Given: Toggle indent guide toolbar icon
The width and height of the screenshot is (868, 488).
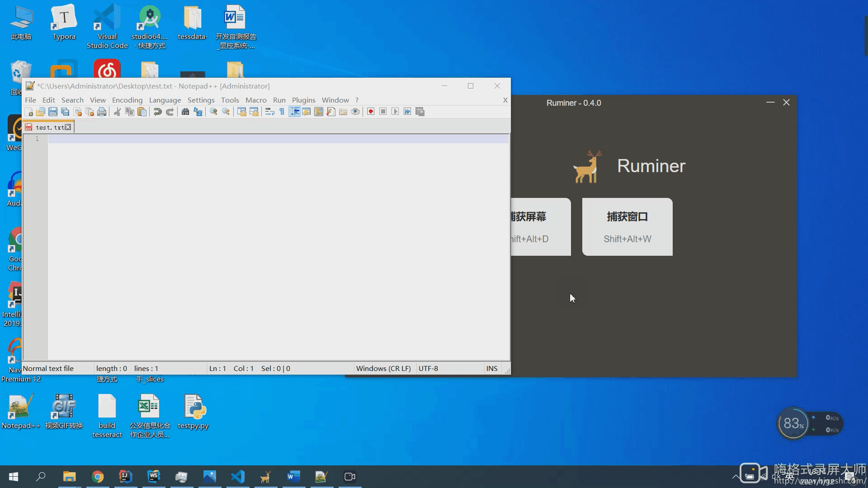Looking at the screenshot, I should tap(294, 112).
